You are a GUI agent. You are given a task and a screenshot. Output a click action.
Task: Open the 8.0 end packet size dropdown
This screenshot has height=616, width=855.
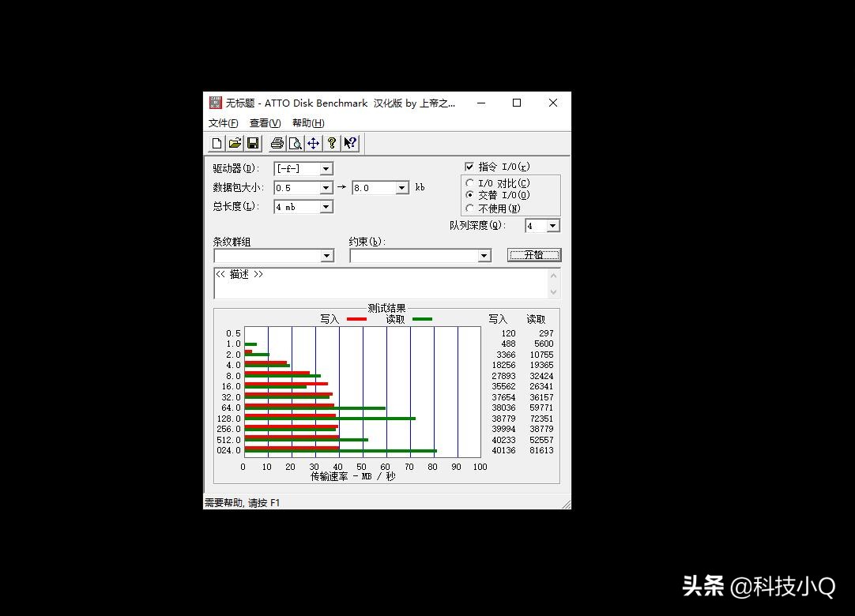pos(402,188)
